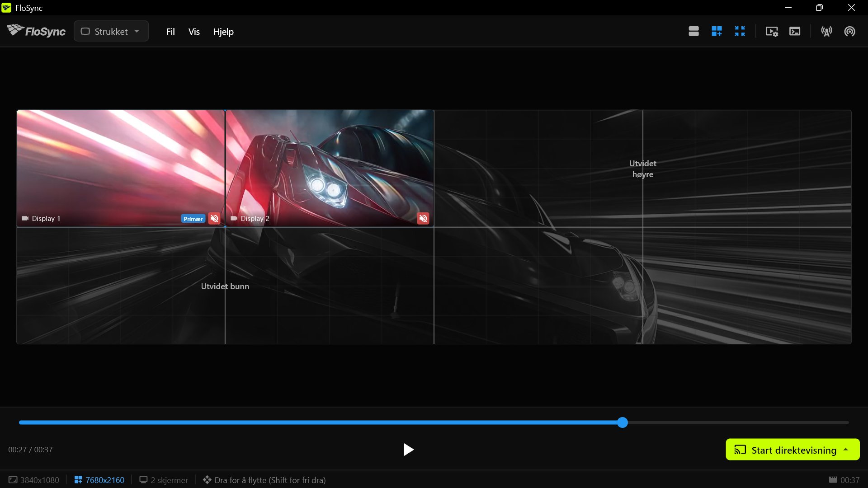
Task: Click the Display 1 label text
Action: tap(46, 218)
